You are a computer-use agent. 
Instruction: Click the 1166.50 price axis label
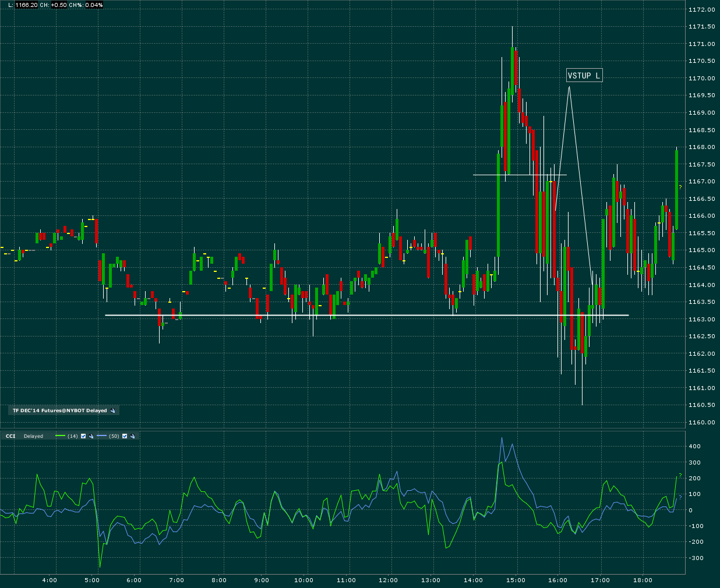coord(701,199)
